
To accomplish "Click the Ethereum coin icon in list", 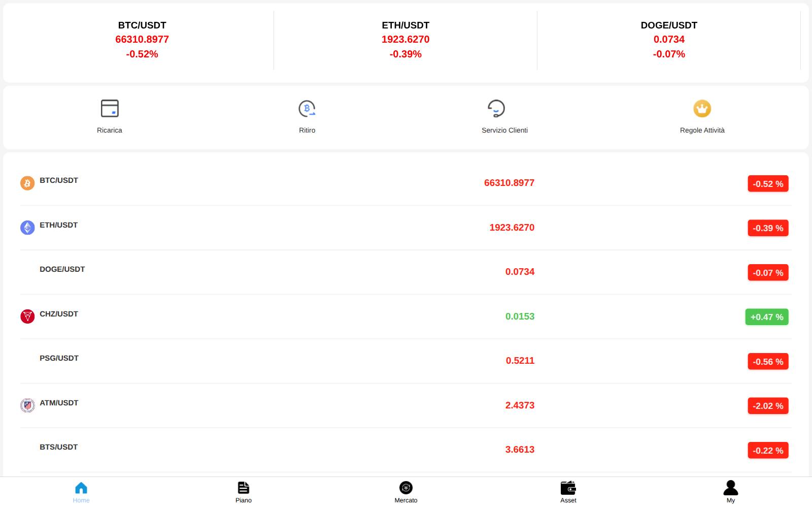I will click(27, 228).
